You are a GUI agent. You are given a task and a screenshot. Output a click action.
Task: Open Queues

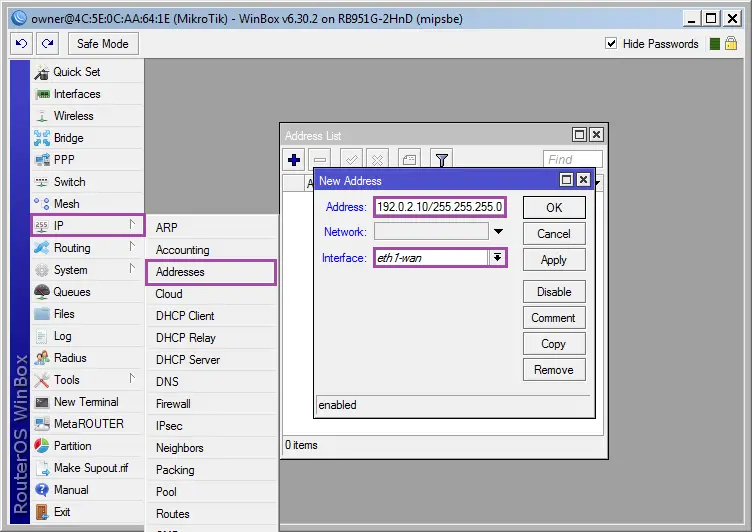point(88,292)
